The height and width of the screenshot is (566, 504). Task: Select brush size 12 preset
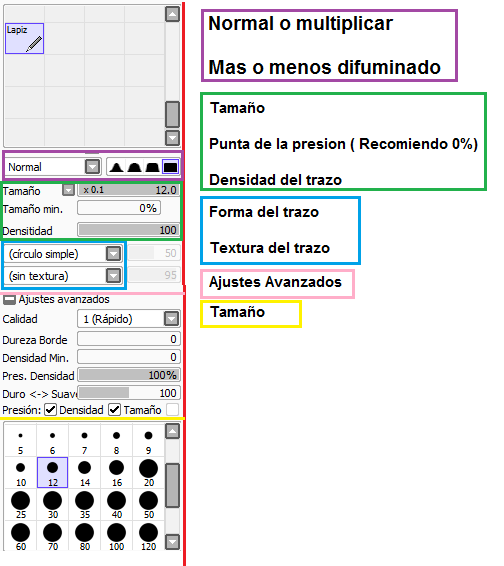point(52,473)
